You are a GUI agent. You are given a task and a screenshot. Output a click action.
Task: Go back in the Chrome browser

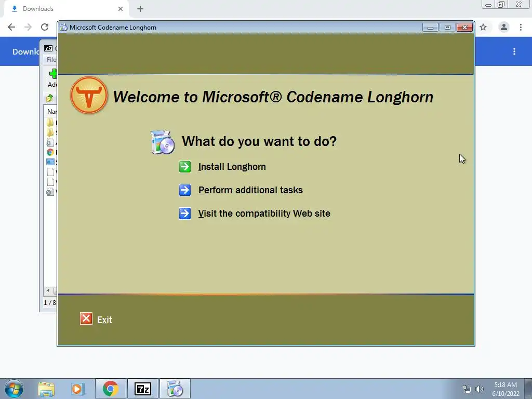click(x=11, y=27)
